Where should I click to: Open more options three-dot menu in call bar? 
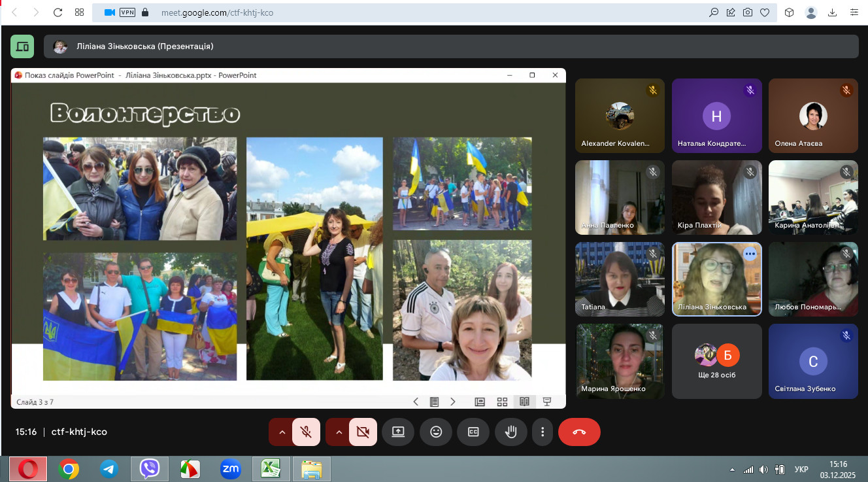(x=542, y=432)
